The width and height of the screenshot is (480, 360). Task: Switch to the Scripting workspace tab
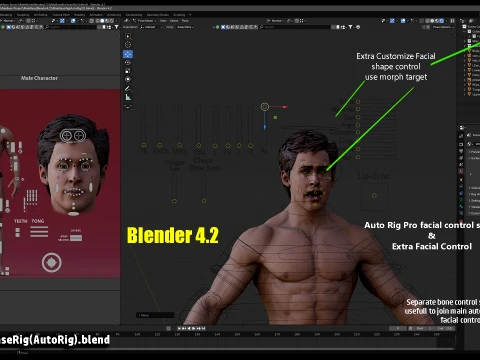click(179, 15)
